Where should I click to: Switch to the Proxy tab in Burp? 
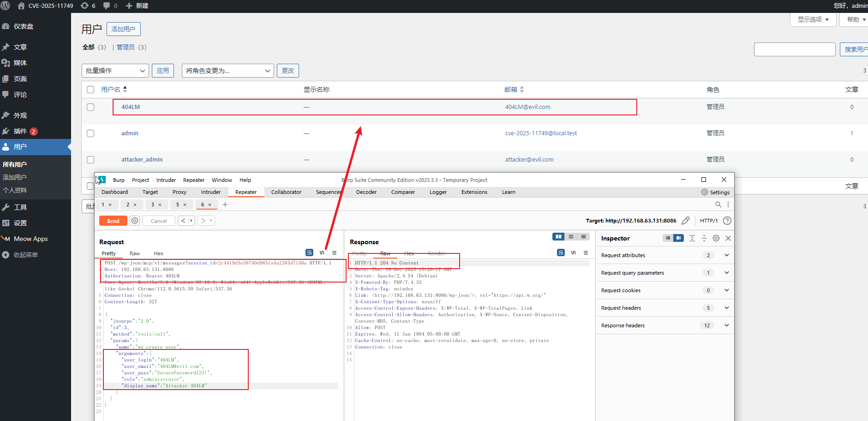(180, 192)
